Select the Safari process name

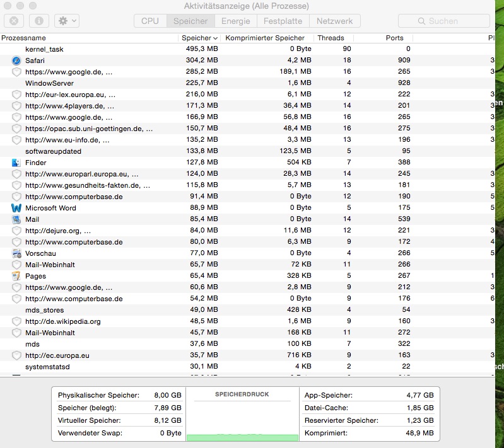[x=35, y=60]
